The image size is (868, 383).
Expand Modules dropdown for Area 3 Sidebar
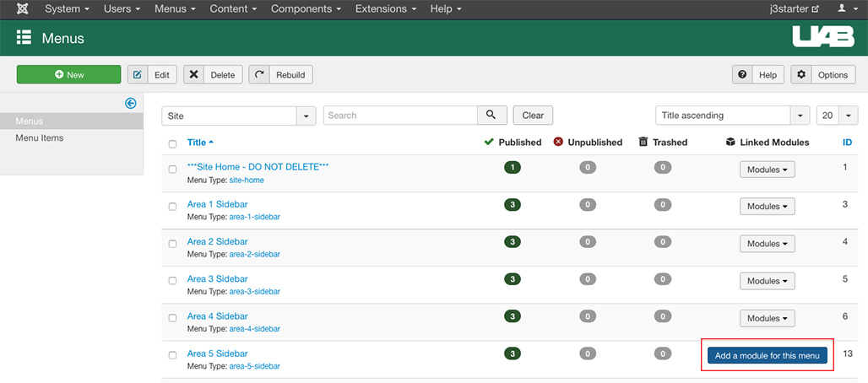tap(767, 281)
